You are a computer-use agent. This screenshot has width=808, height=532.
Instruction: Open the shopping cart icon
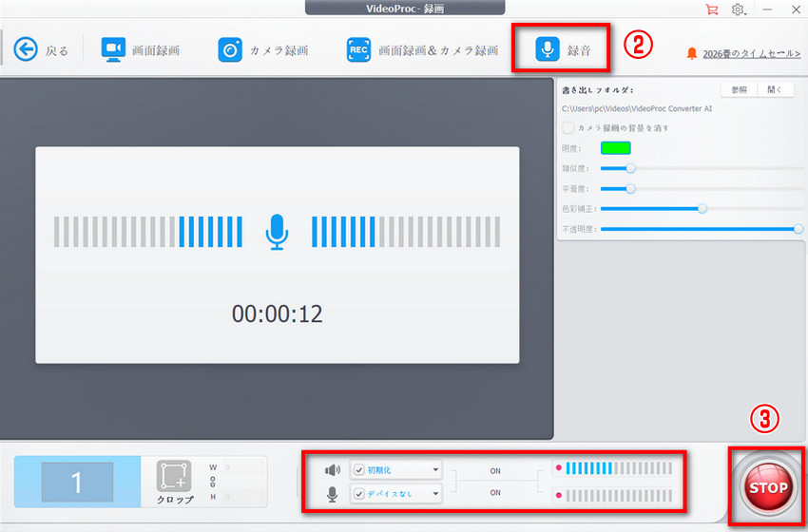click(x=712, y=9)
